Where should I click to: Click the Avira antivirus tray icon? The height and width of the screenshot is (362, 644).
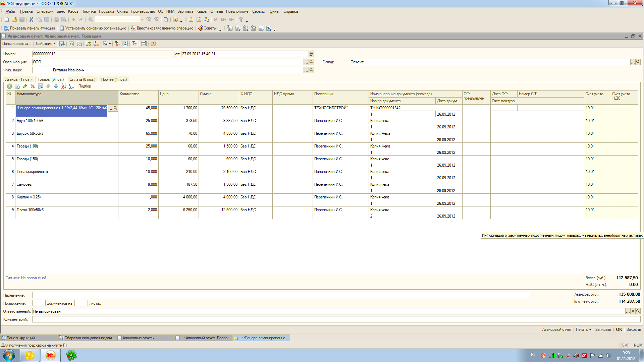click(584, 356)
